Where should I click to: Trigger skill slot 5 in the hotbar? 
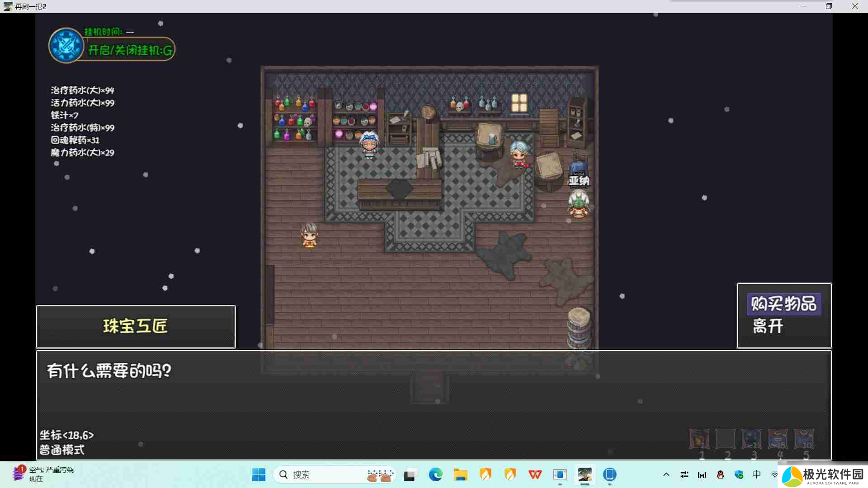(804, 439)
